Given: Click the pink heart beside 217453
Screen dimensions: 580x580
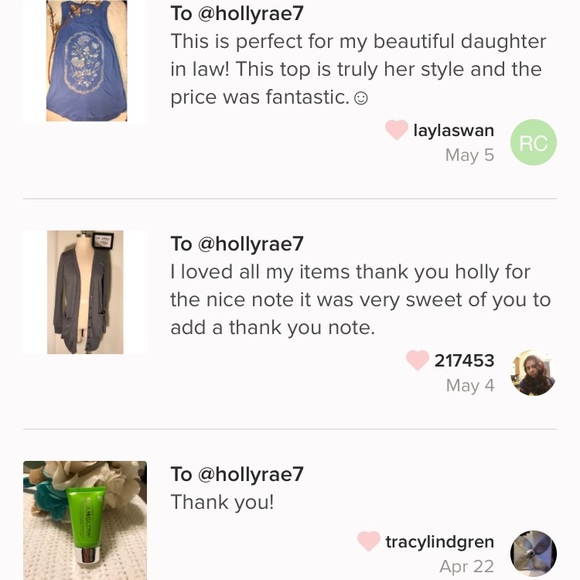Looking at the screenshot, I should point(417,360).
